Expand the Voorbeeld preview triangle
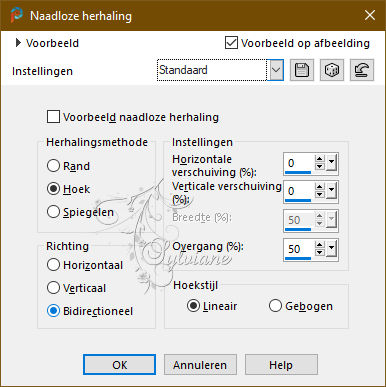 (x=18, y=43)
